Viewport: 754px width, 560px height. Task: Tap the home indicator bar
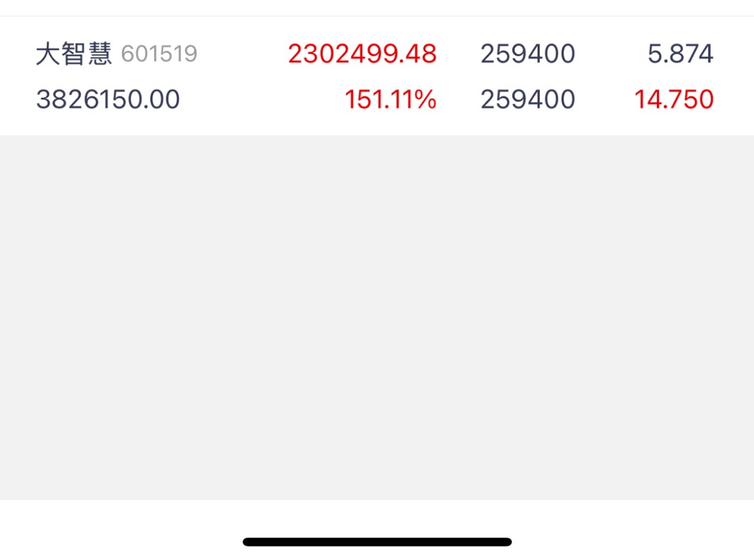377,542
